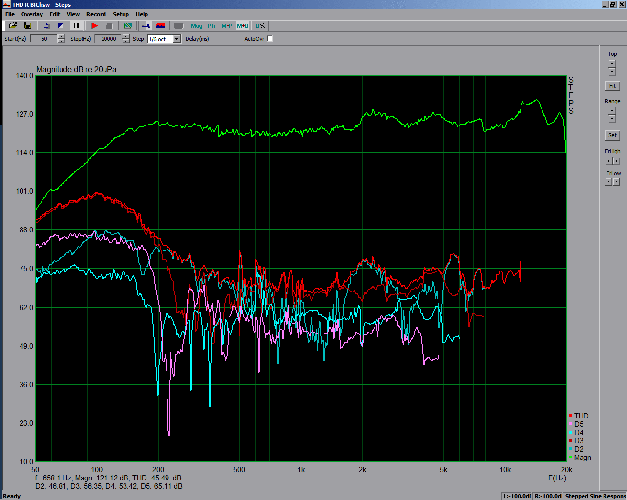Increase the Stop frequency with spinner
The width and height of the screenshot is (627, 500).
point(127,37)
